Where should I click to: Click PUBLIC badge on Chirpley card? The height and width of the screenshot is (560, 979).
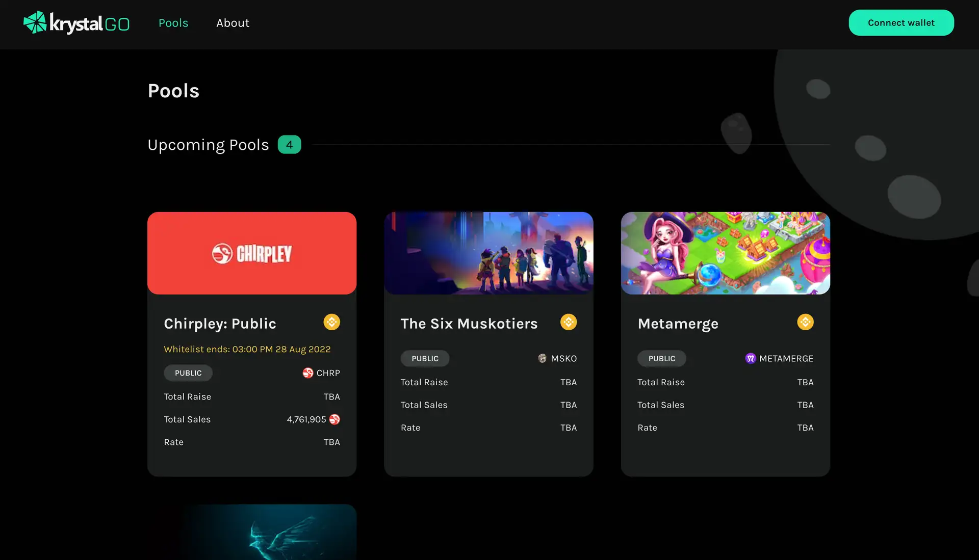[x=188, y=373]
